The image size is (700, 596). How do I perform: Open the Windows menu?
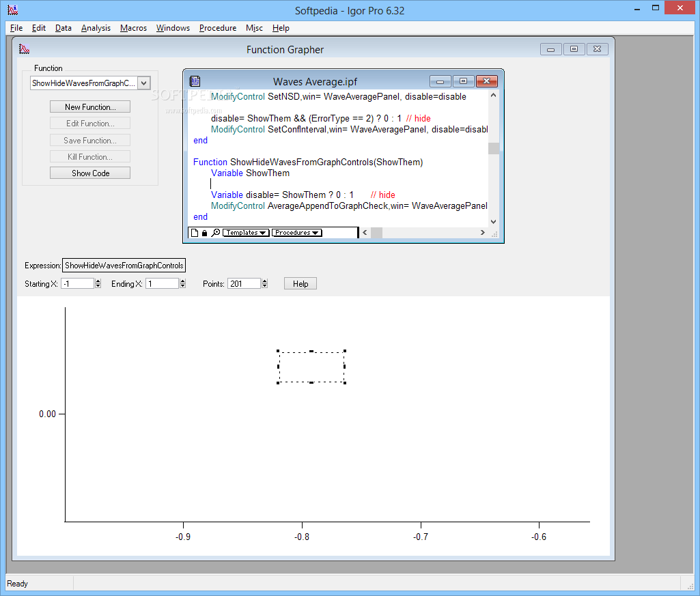173,28
